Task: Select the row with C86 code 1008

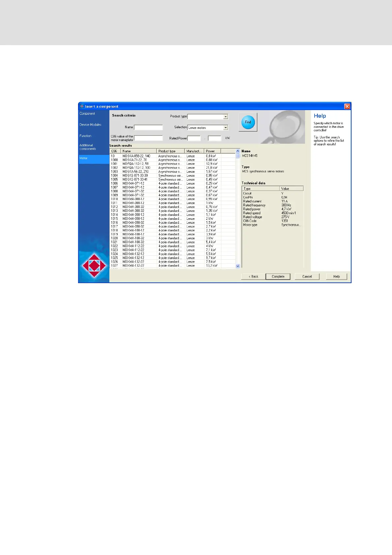Action: 173,191
